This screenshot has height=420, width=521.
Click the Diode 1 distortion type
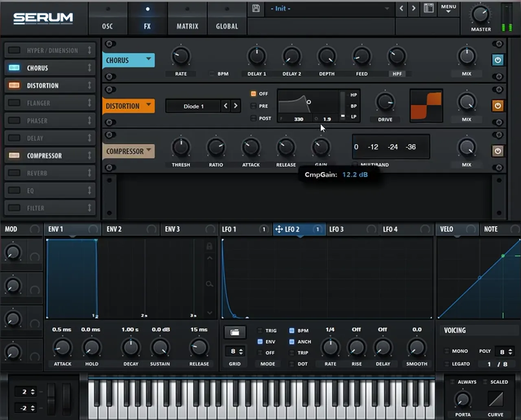tap(193, 106)
